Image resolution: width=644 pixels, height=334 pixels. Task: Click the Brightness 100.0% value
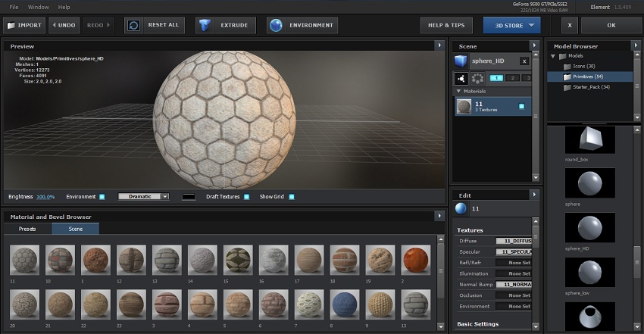coord(45,197)
